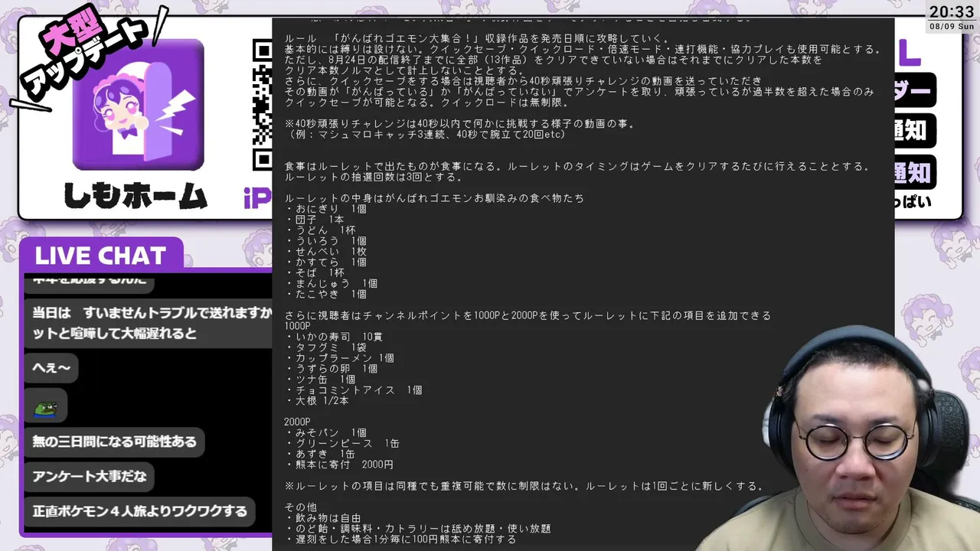The width and height of the screenshot is (980, 551).
Task: Select chat message "正直ポケモン４人旅よりワクワクする"
Action: (139, 510)
